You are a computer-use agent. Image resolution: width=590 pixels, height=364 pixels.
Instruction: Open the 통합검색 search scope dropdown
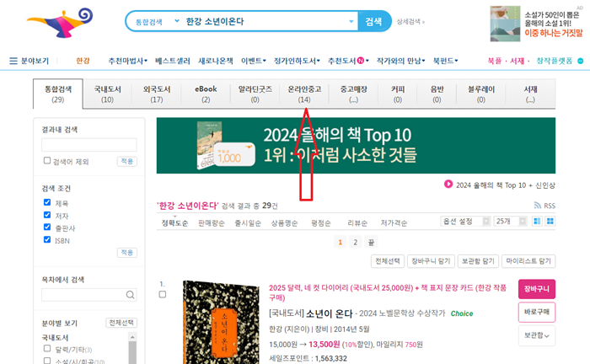pyautogui.click(x=156, y=22)
